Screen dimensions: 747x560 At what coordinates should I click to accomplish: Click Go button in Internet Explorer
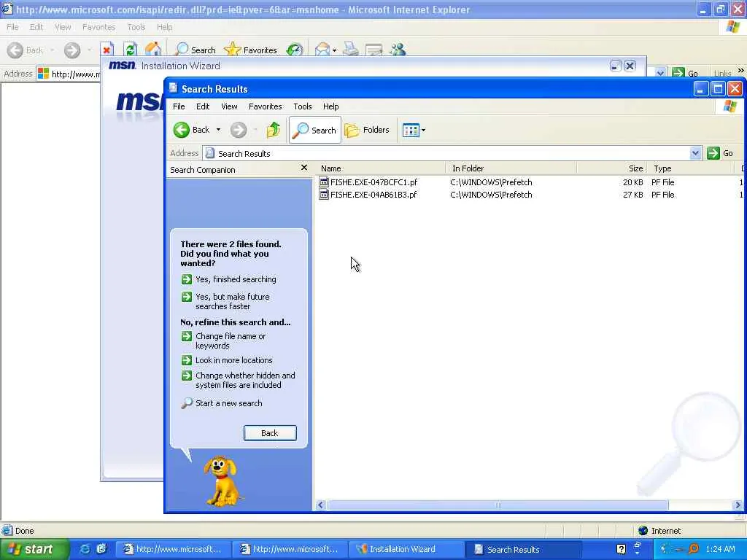click(685, 74)
